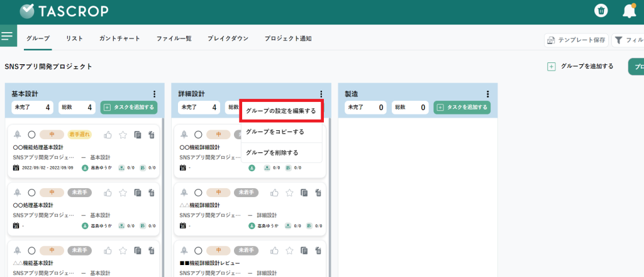Image resolution: width=644 pixels, height=277 pixels.
Task: Click rocket icon on ■■機能詳細設計レビュー card
Action: (184, 251)
